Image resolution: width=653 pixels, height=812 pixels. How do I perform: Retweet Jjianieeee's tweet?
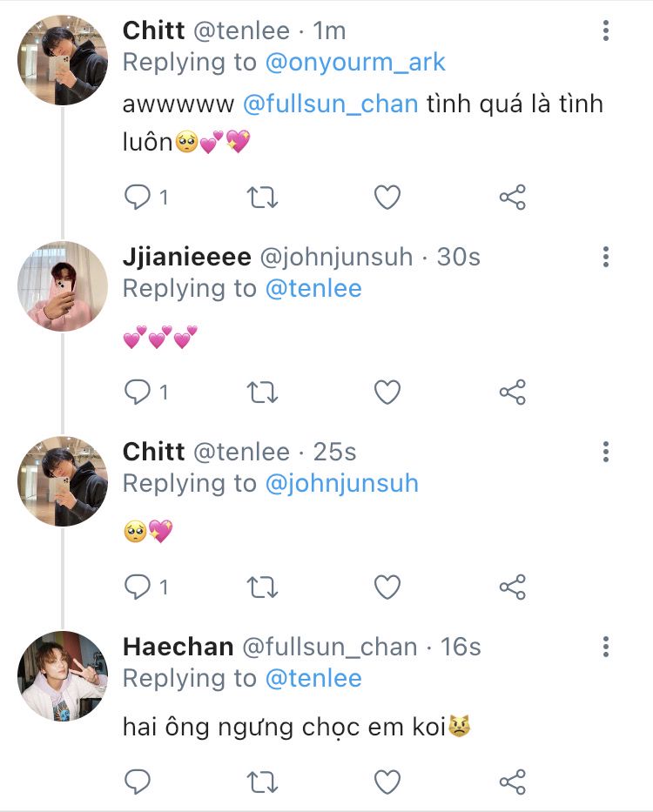click(262, 393)
